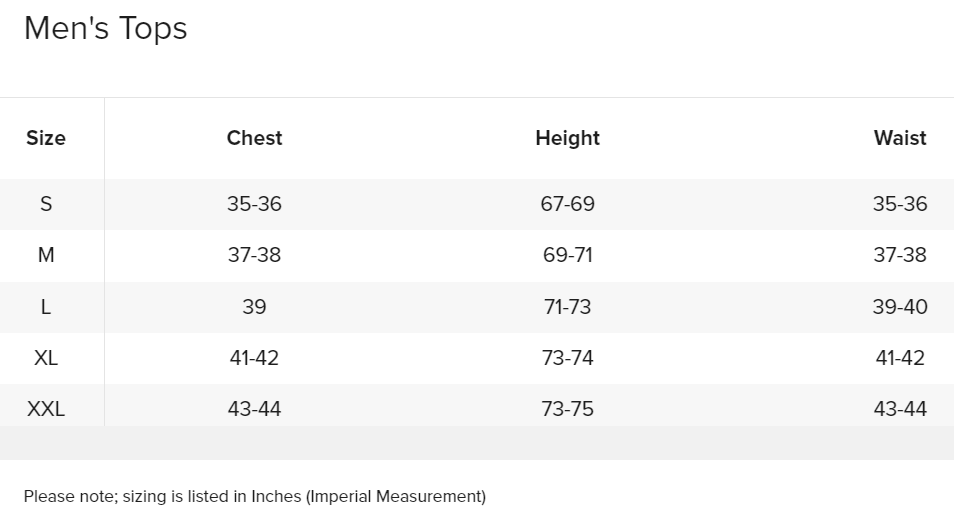954x520 pixels.
Task: Click the Imperial Measurement sizing note
Action: [x=255, y=496]
